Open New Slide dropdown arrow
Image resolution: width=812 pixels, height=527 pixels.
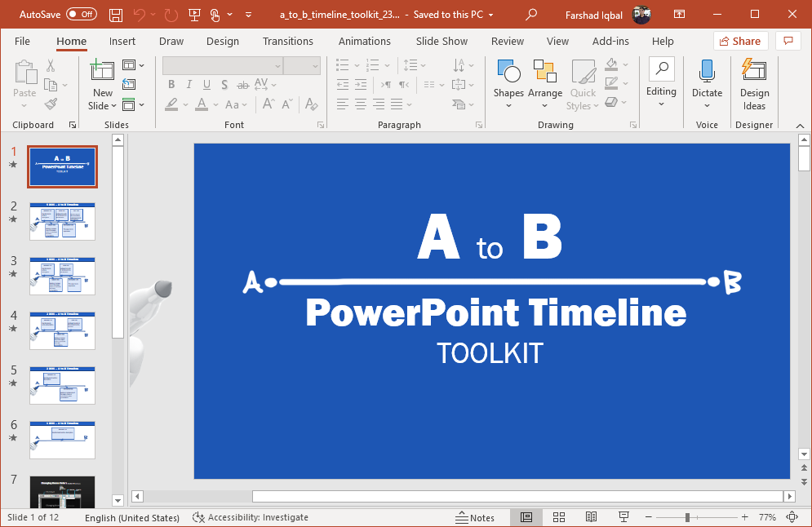pyautogui.click(x=102, y=106)
